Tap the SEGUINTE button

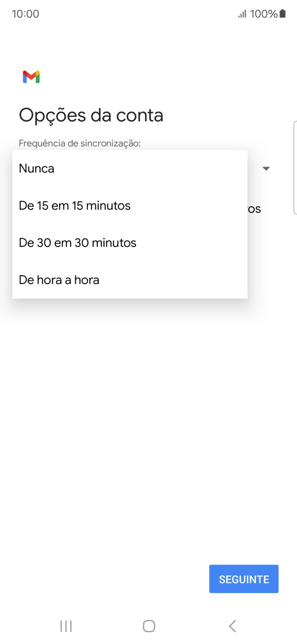point(244,579)
